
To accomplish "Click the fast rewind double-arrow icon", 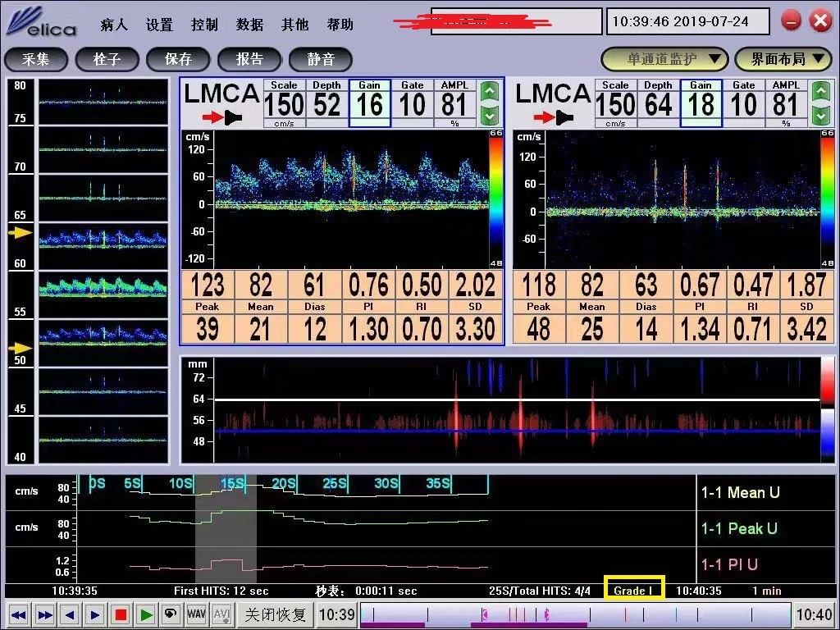I will [x=19, y=614].
